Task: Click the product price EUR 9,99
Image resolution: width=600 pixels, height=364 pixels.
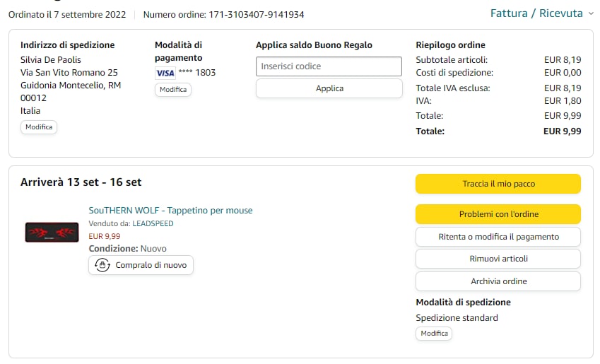Action: (105, 236)
